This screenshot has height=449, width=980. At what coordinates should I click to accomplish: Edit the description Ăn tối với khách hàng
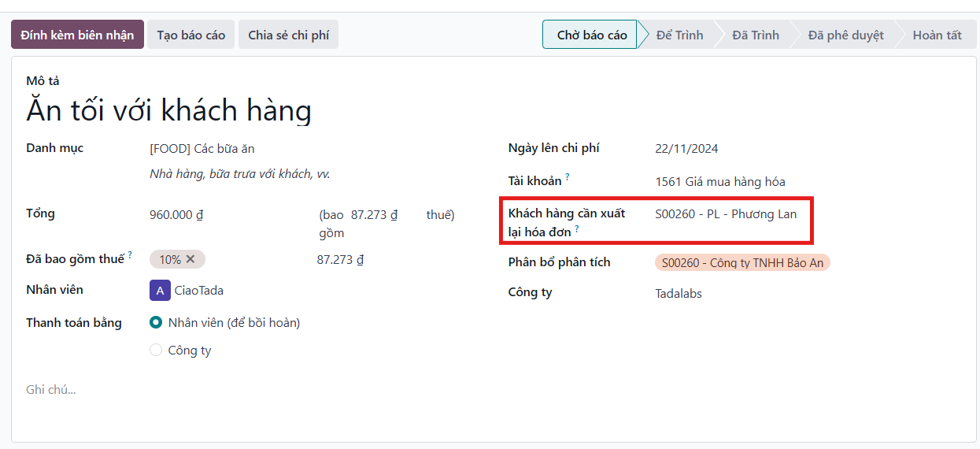pyautogui.click(x=168, y=110)
